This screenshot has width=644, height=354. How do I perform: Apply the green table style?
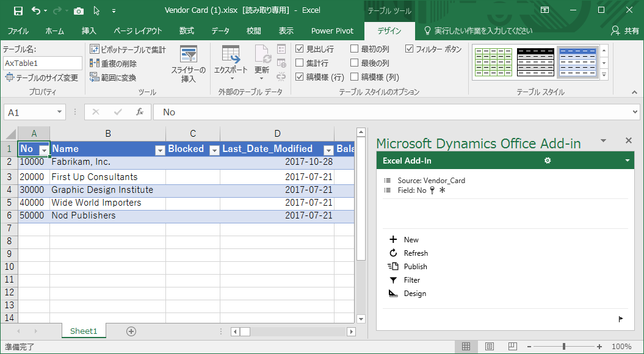[x=493, y=62]
